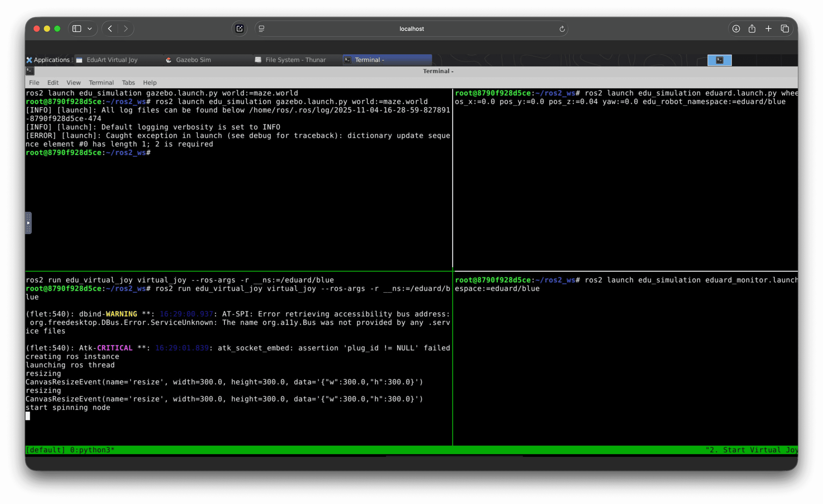Select the Terminal icon in the workspace switcher
823x504 pixels.
click(x=719, y=60)
